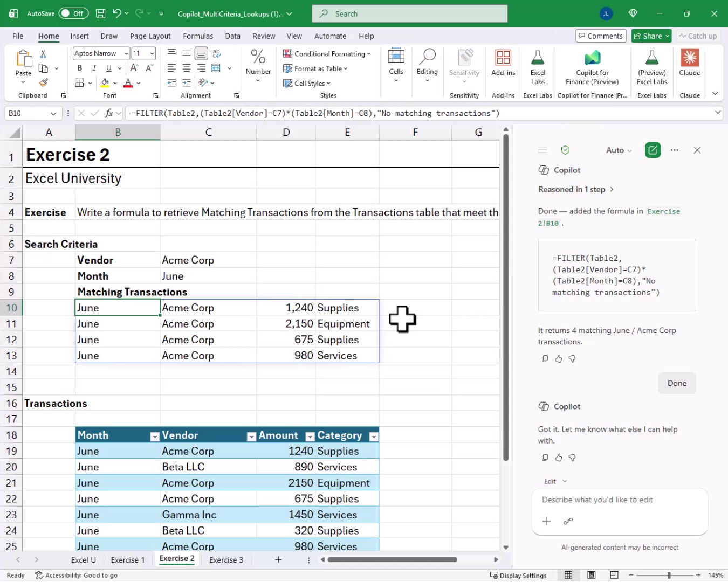Click the Comments button

click(x=601, y=36)
